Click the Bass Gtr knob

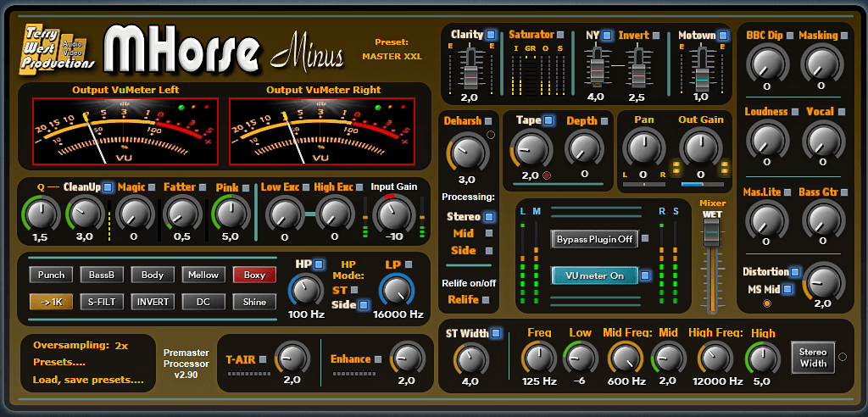[x=824, y=219]
